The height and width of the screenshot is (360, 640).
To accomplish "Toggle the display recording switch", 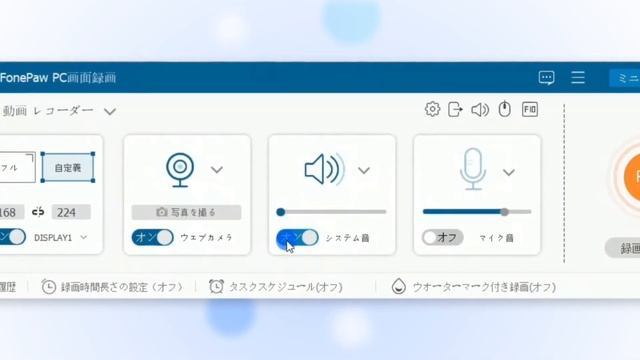I will (12, 237).
